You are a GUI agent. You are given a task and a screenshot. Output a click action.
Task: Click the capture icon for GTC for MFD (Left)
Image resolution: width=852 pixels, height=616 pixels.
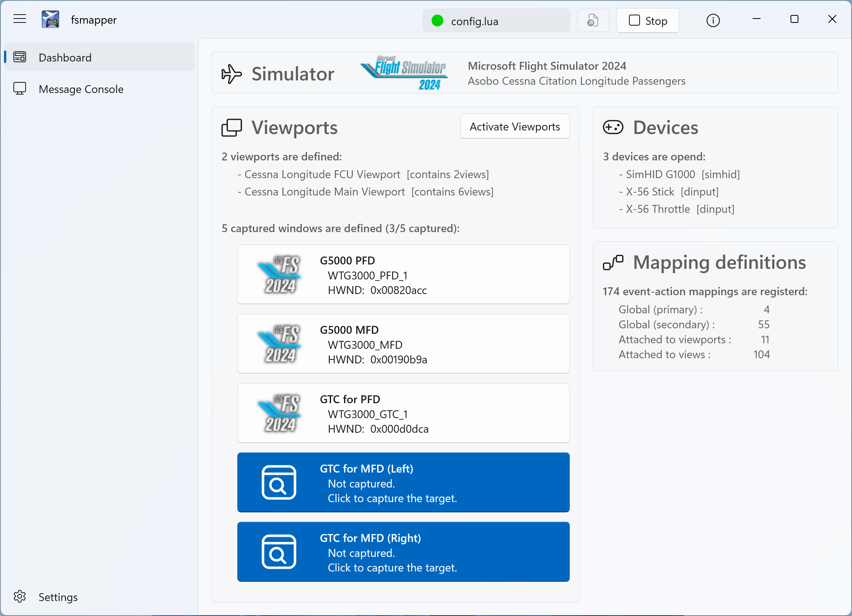click(279, 482)
